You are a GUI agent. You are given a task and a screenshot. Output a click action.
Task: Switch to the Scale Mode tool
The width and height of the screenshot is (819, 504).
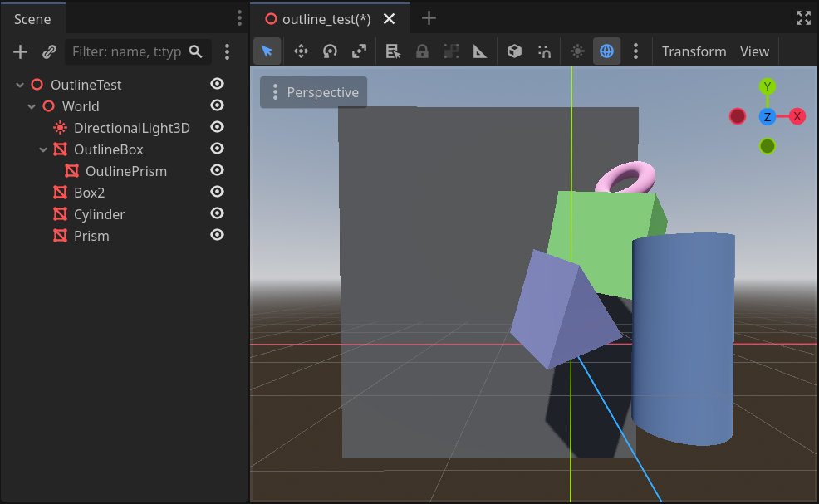tap(360, 51)
